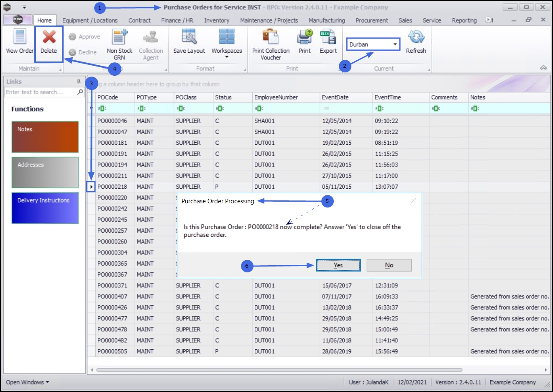Collapse the ribbon with the chevron
This screenshot has height=392, width=553.
coord(543,68)
